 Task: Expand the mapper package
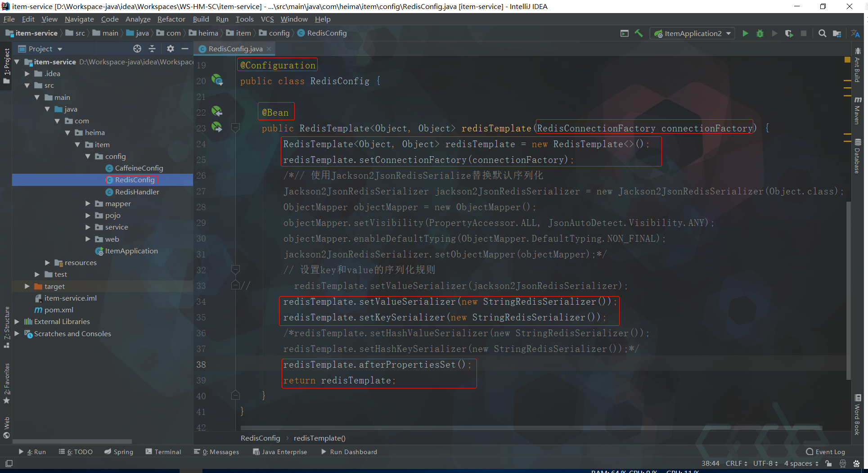tap(88, 203)
